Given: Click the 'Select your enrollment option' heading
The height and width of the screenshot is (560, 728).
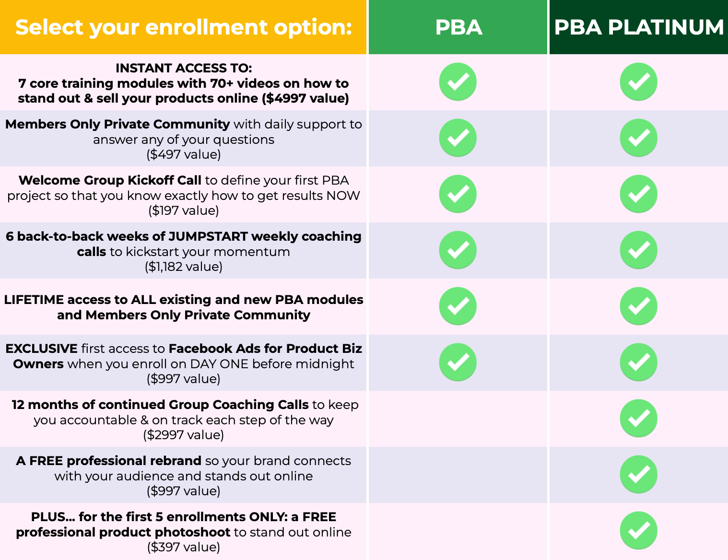Looking at the screenshot, I should [184, 27].
